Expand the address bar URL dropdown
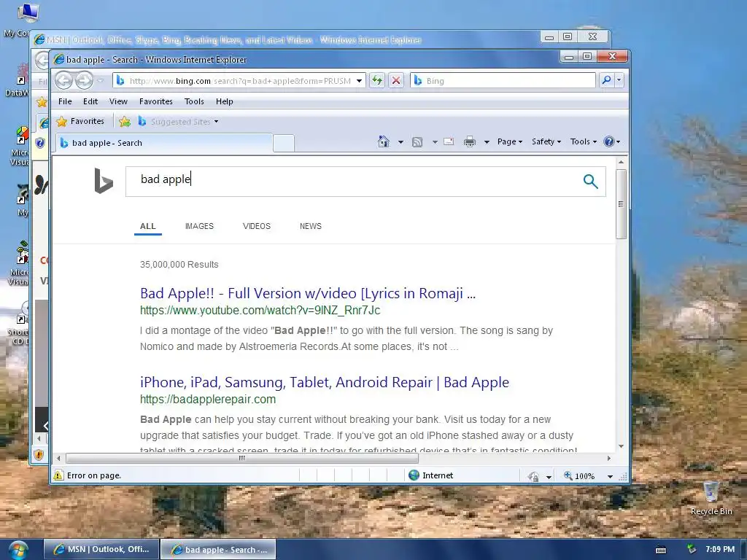The image size is (747, 560). (359, 81)
